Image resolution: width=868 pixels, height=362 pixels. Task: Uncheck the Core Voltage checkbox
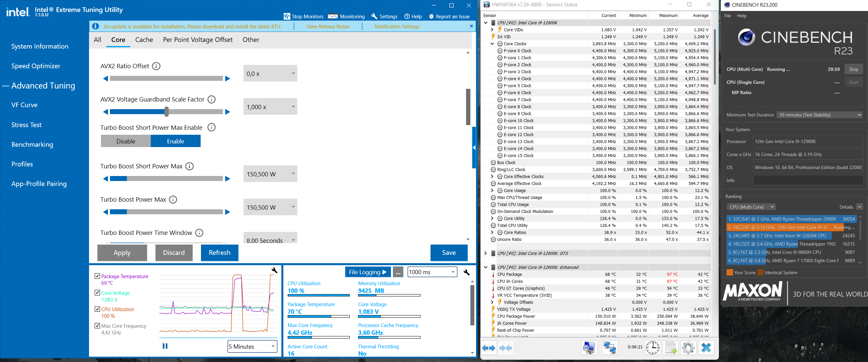tap(97, 292)
